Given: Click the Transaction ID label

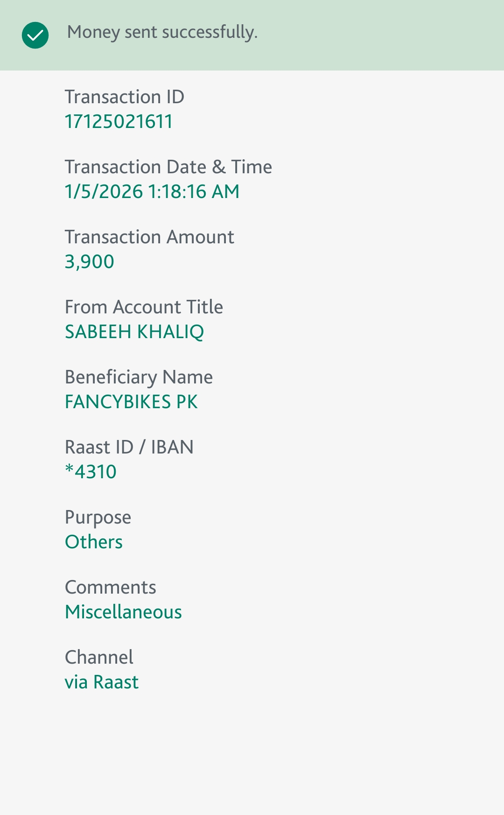Looking at the screenshot, I should click(x=124, y=97).
